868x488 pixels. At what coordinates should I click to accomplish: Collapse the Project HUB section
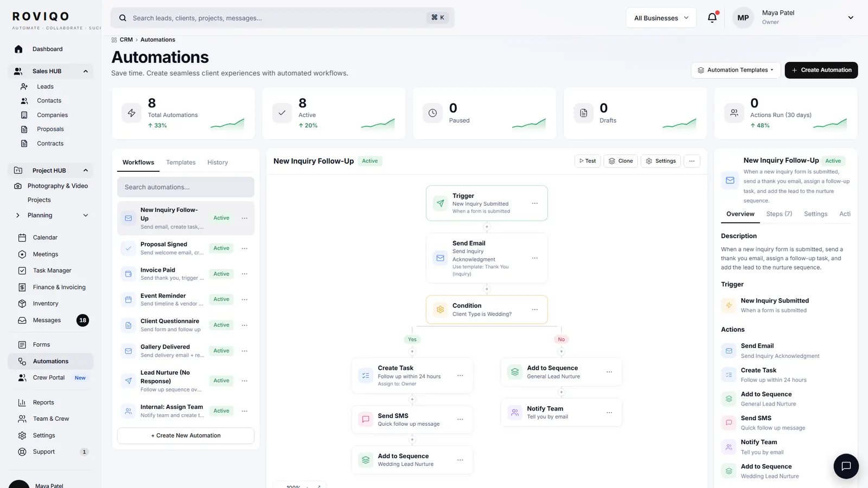(86, 170)
